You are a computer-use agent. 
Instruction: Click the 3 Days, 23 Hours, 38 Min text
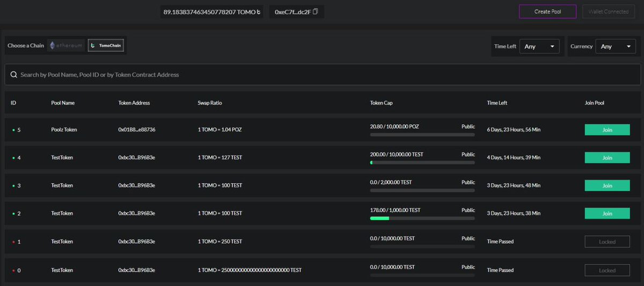click(x=514, y=214)
